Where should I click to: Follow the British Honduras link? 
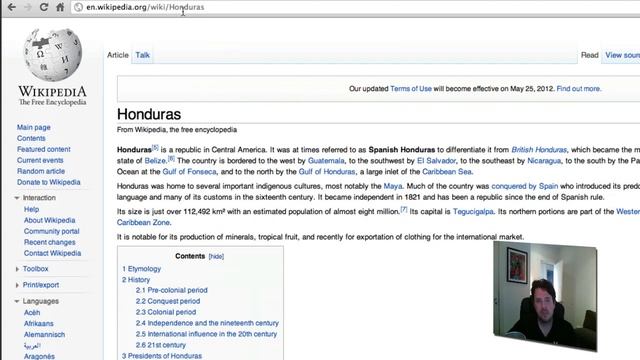(x=539, y=150)
